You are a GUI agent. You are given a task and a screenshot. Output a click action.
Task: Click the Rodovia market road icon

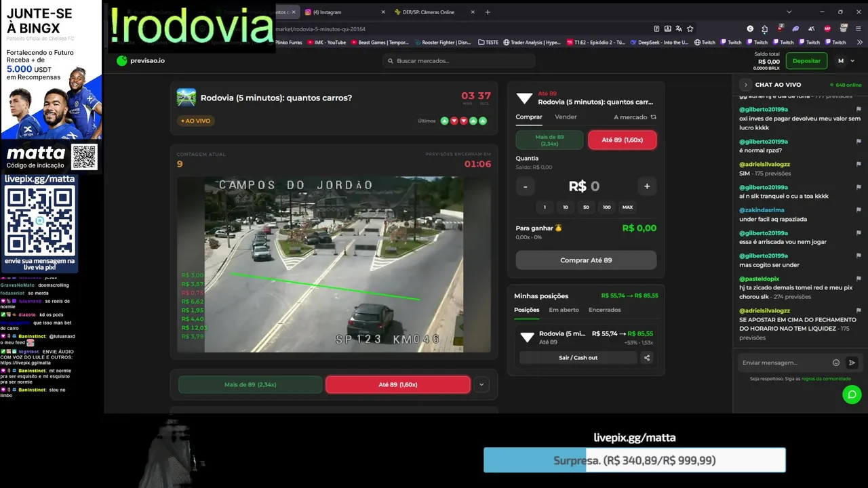[186, 98]
